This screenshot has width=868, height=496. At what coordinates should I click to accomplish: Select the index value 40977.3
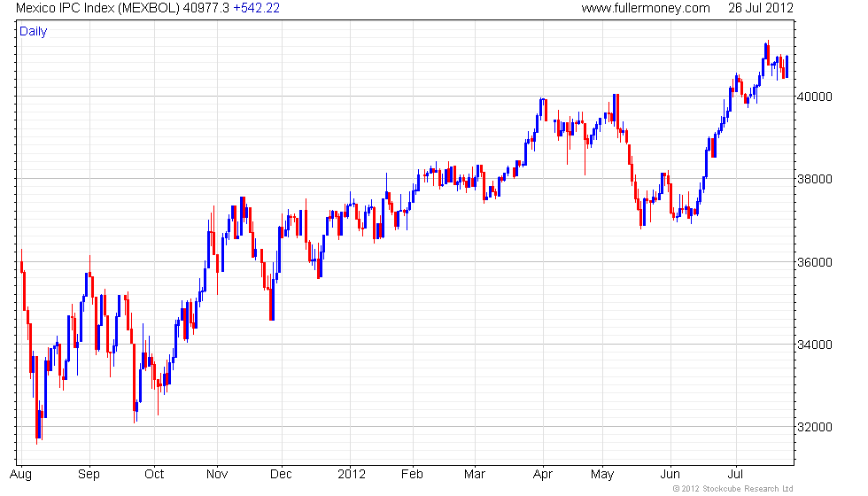click(205, 8)
